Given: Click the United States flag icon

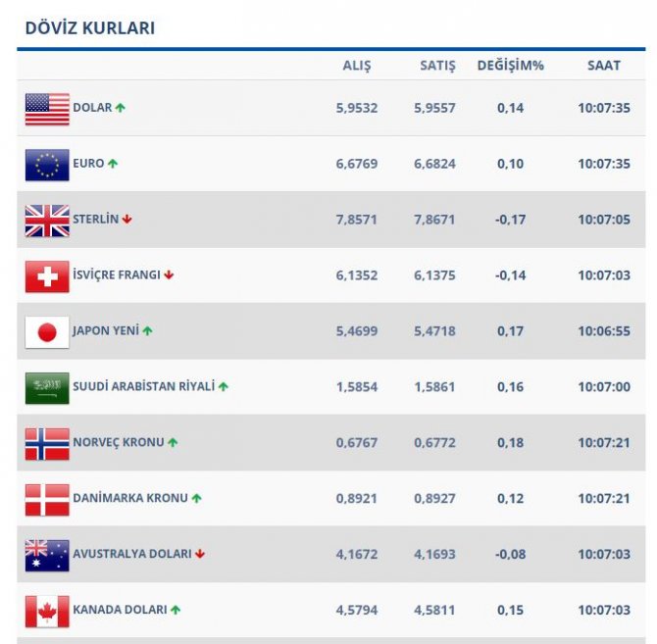Looking at the screenshot, I should pyautogui.click(x=47, y=109).
